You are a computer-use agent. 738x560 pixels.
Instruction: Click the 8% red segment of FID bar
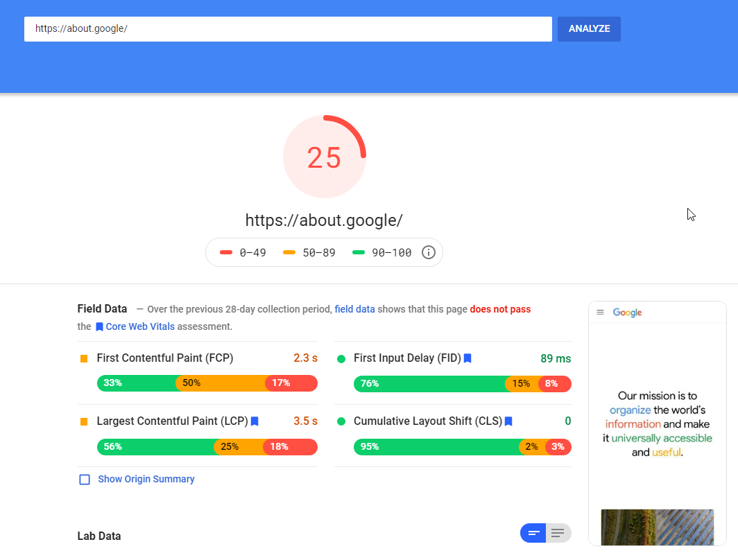point(555,384)
